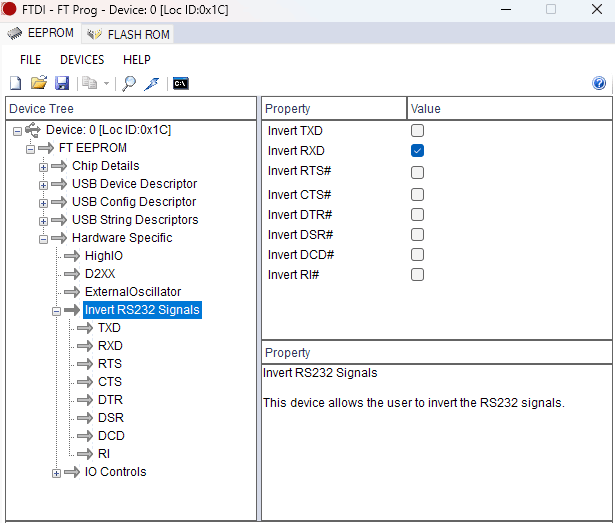Select Hardware Specific tree item

[x=122, y=238]
